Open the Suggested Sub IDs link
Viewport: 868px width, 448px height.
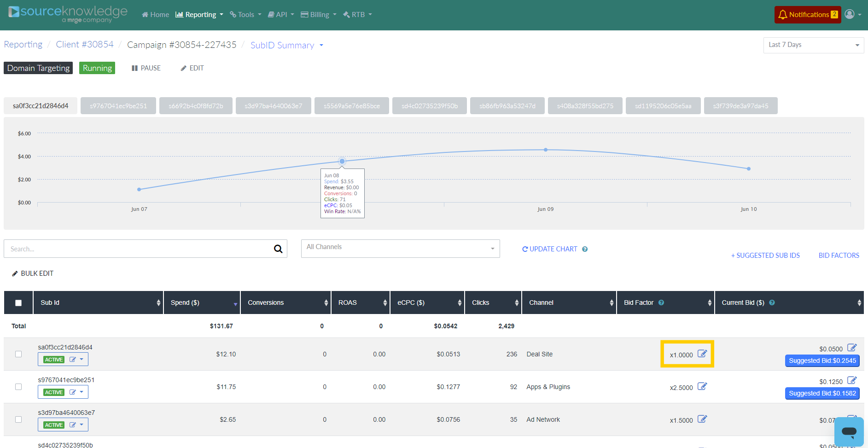click(765, 256)
